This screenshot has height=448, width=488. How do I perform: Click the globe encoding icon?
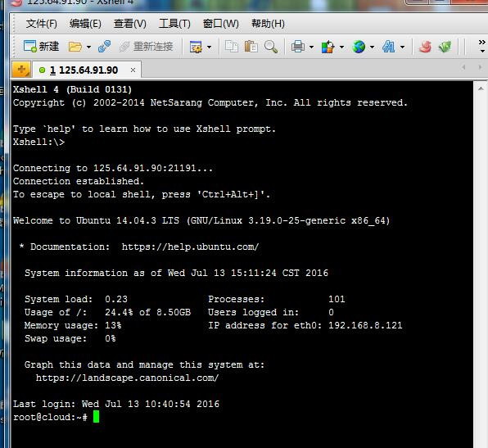tap(359, 47)
